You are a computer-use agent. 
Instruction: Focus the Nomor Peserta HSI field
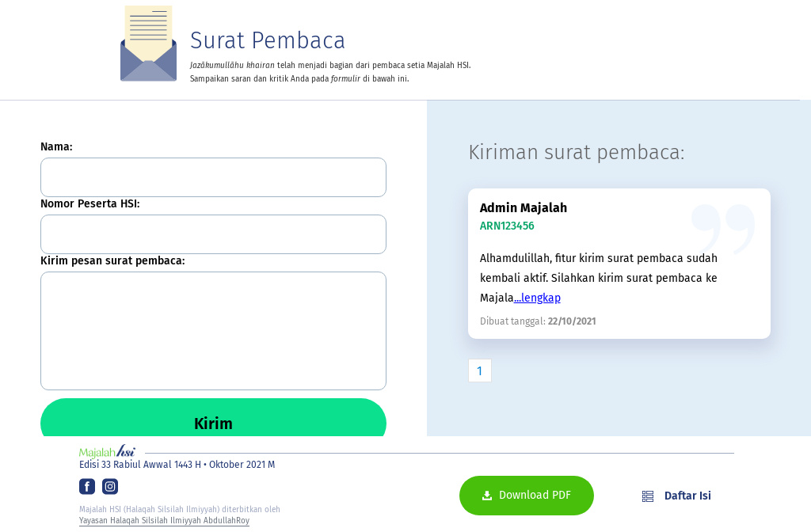[x=213, y=234]
